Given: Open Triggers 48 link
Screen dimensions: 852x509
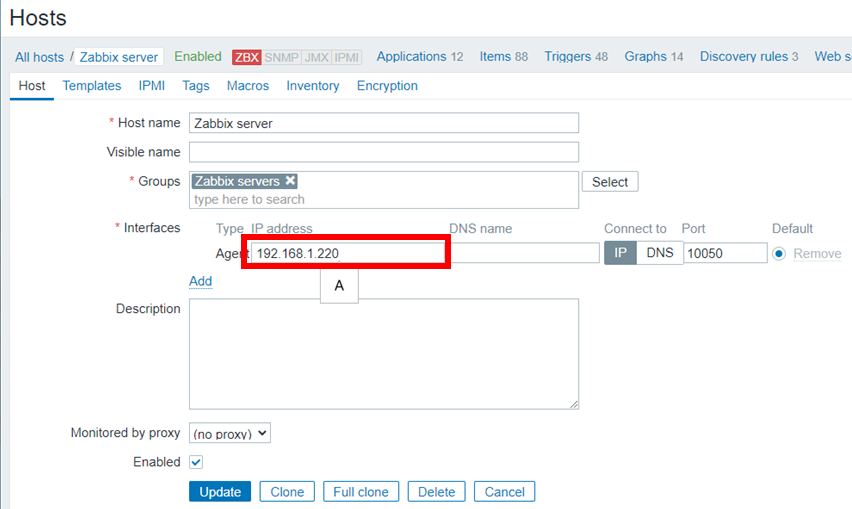Looking at the screenshot, I should [576, 56].
